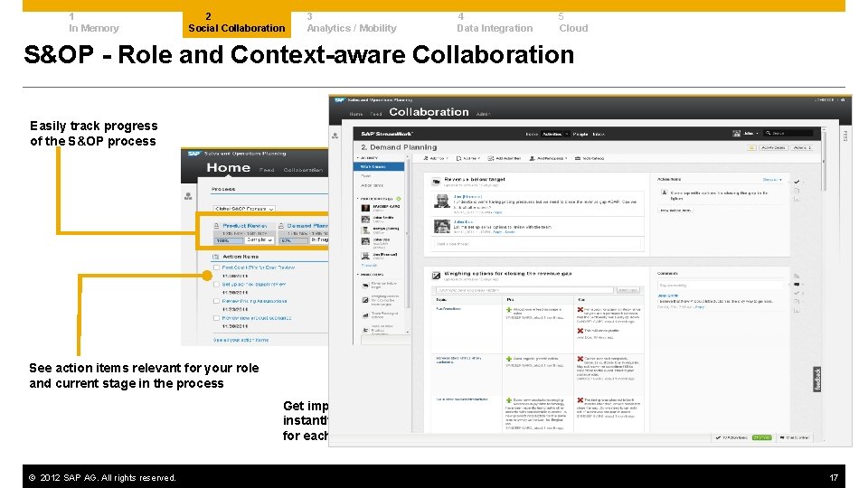Open the Add File toolbar dropdown
The image size is (868, 488).
467,159
